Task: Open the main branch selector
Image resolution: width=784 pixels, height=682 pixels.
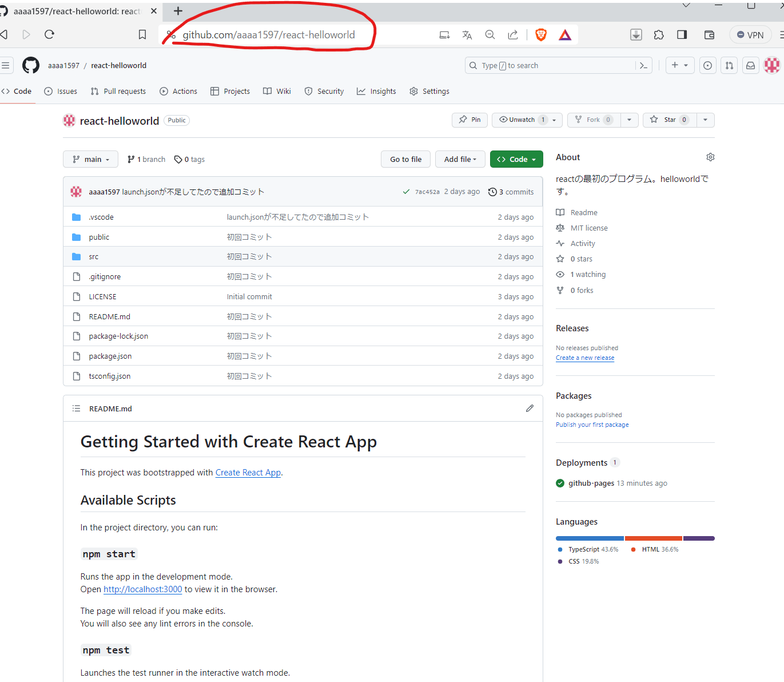Action: [91, 159]
